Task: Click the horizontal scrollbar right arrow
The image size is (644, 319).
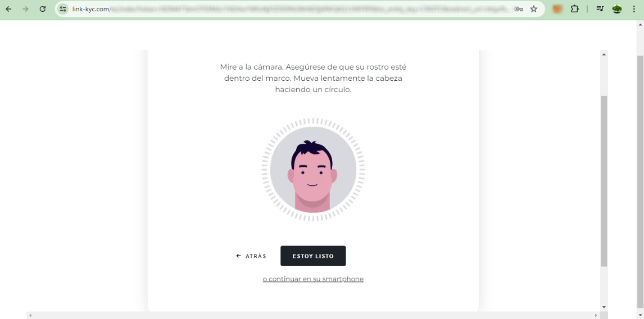Action: [596, 315]
